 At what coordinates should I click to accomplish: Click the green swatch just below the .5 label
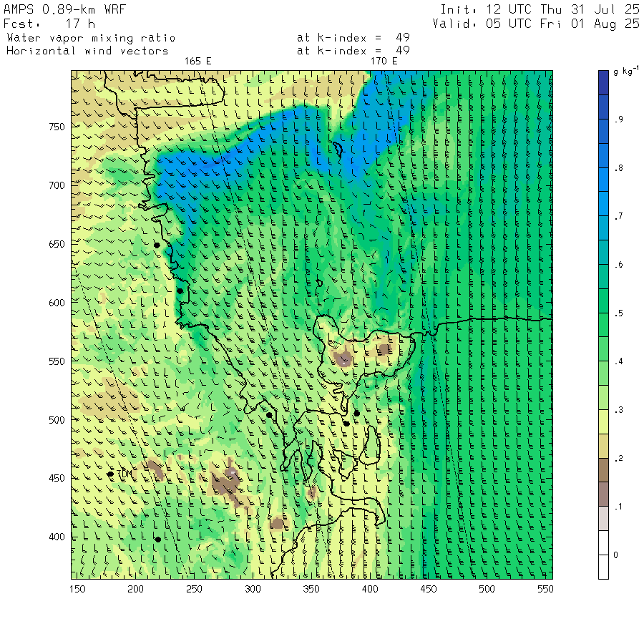[x=603, y=325]
